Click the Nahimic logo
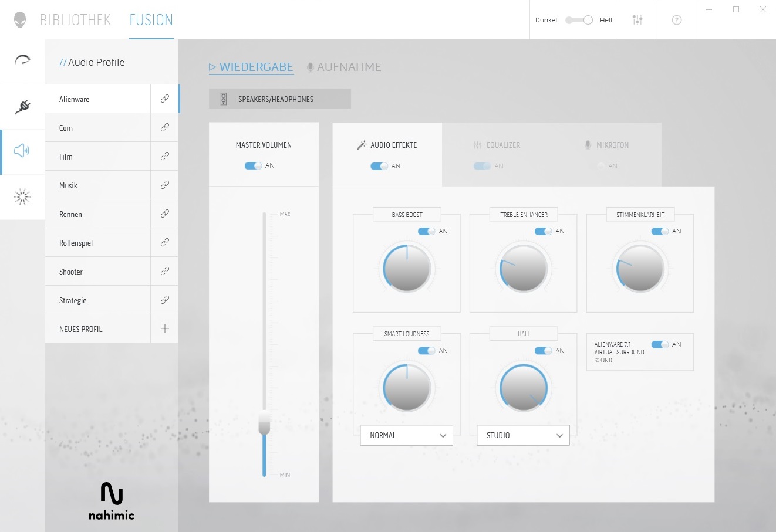 pyautogui.click(x=112, y=501)
